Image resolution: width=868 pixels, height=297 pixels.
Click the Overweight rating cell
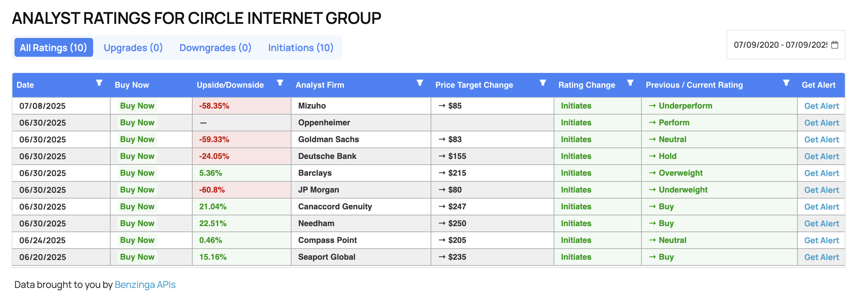(x=719, y=173)
